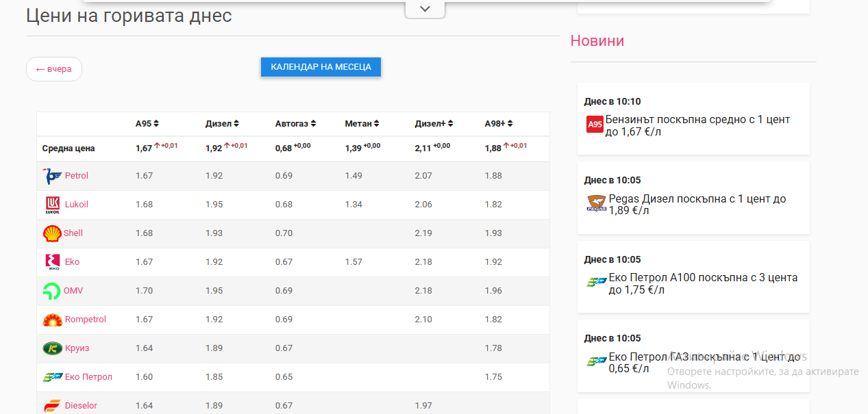Click the green OMV logo icon

pyautogui.click(x=52, y=291)
